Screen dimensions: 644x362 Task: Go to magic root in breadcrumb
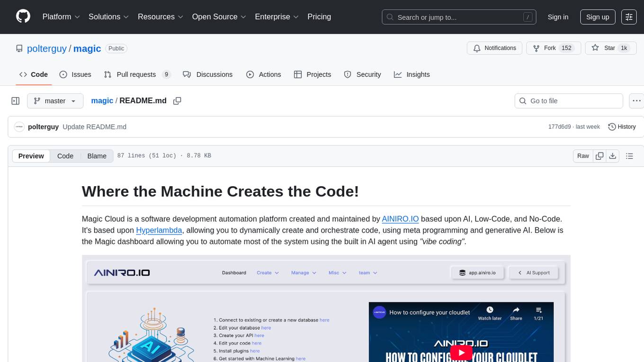[102, 101]
